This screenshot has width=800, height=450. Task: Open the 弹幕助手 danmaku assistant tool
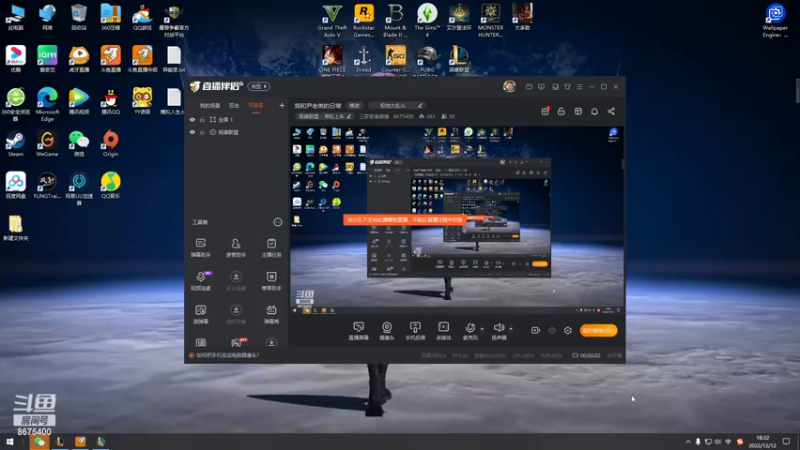tap(201, 247)
